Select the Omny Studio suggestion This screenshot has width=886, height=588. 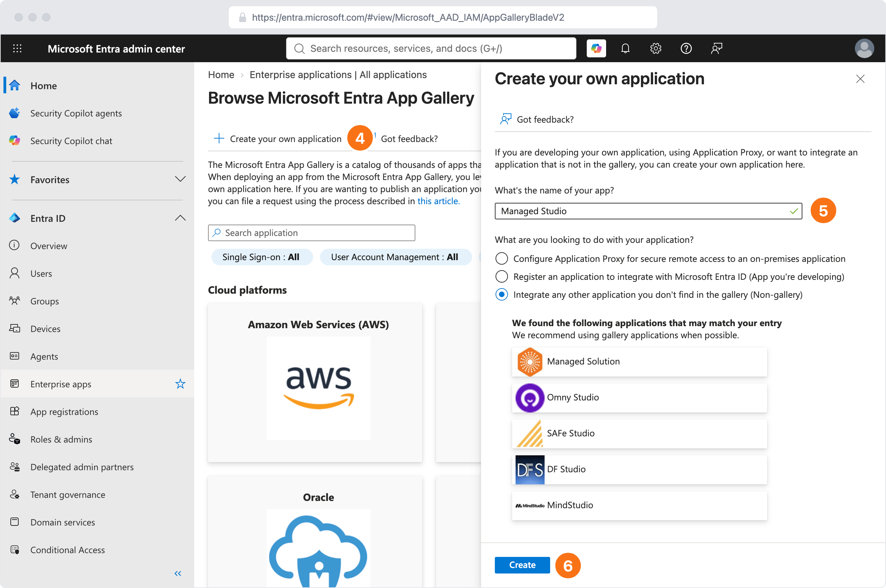639,397
